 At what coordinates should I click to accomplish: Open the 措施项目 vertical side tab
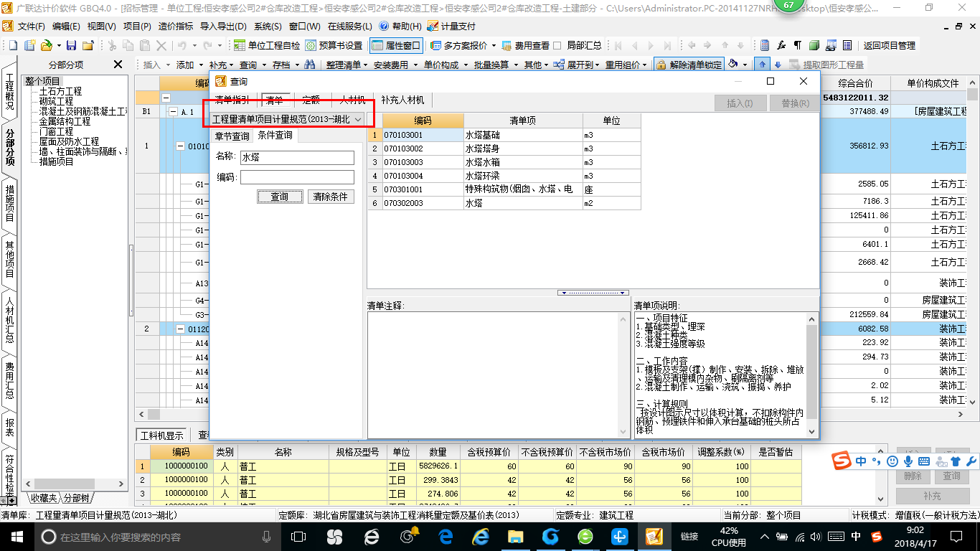tap(10, 203)
